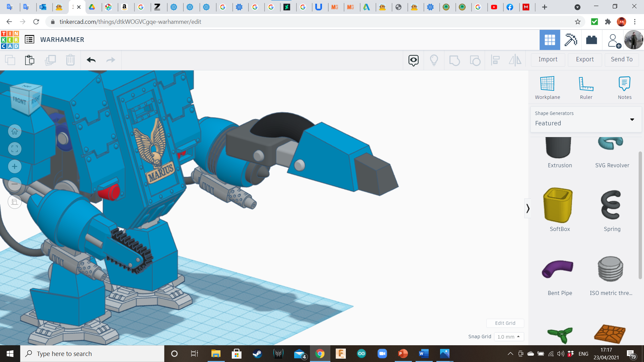Open the Tinkercad user profile picture
Screen dimensions: 644x362
[x=634, y=40]
